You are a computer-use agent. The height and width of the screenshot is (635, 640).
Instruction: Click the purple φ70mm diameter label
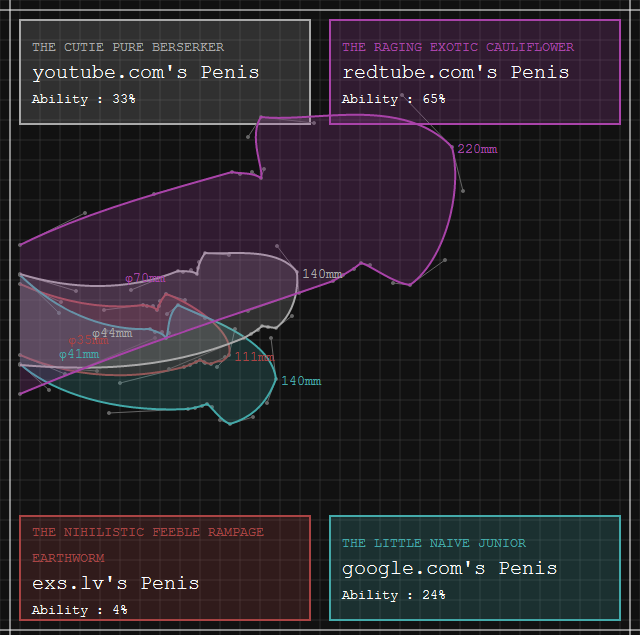145,278
